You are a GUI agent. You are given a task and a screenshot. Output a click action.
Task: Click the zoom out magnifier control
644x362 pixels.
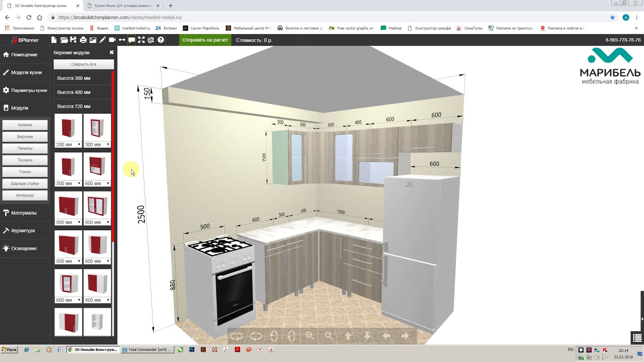click(329, 336)
